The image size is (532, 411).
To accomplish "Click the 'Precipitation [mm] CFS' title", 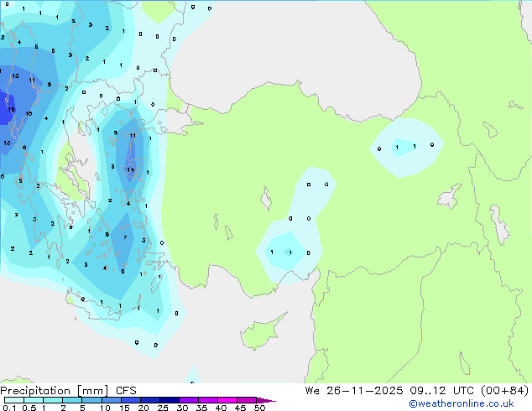I will click(68, 391).
